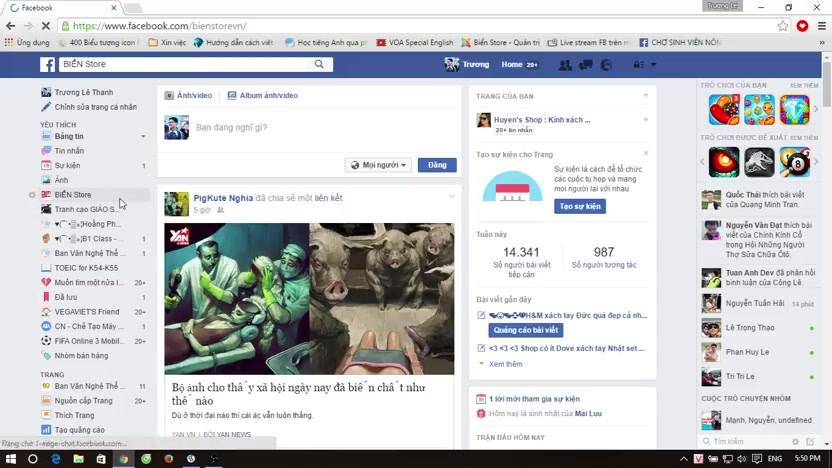
Task: Open post options chevron on PigKute post
Action: (452, 197)
